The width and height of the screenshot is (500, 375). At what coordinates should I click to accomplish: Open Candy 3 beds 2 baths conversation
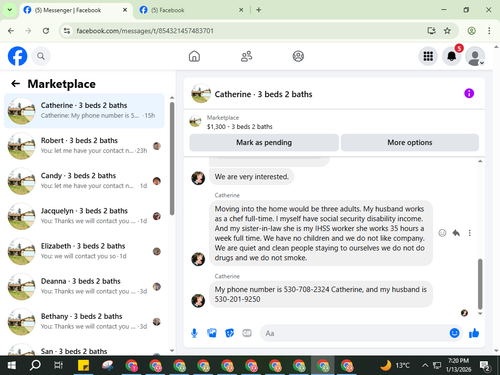click(x=84, y=181)
